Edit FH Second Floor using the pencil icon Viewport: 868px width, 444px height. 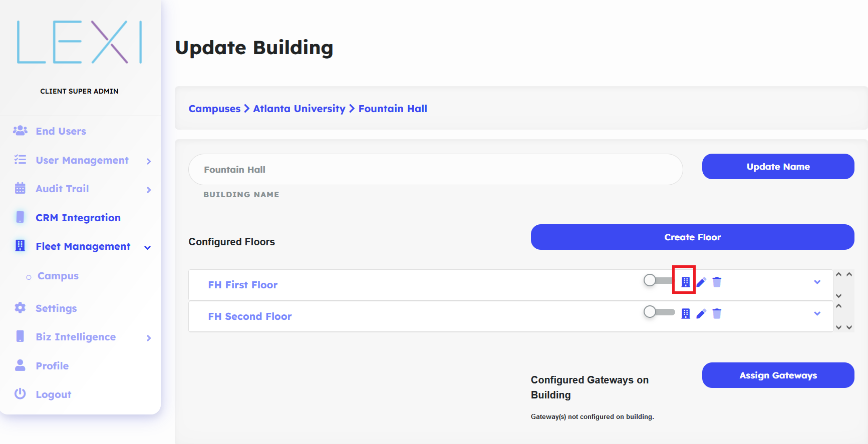(701, 314)
